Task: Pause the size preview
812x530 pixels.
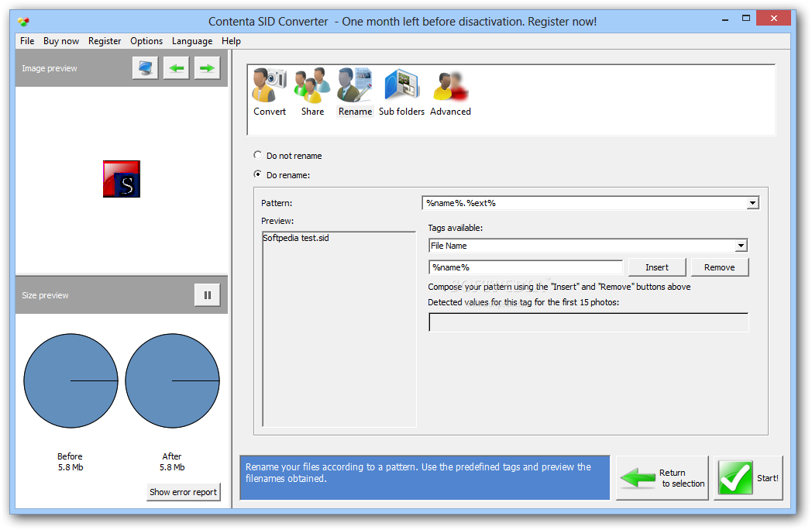Action: click(x=207, y=294)
